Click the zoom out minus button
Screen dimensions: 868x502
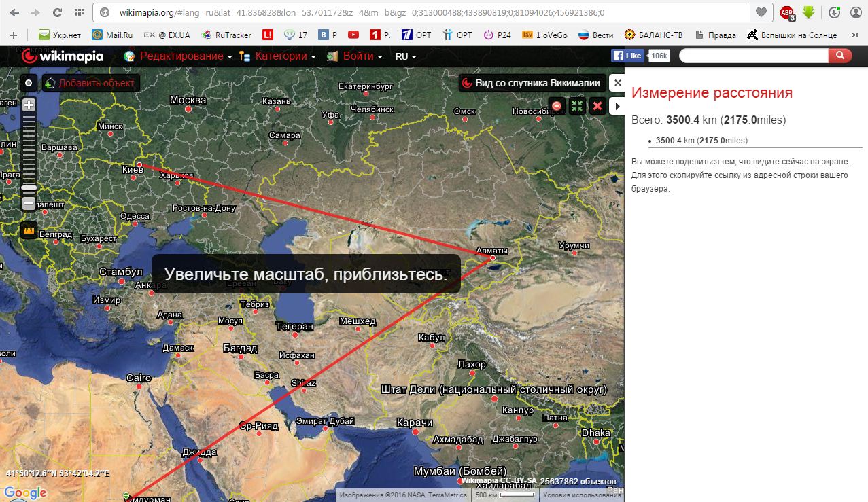tap(29, 203)
